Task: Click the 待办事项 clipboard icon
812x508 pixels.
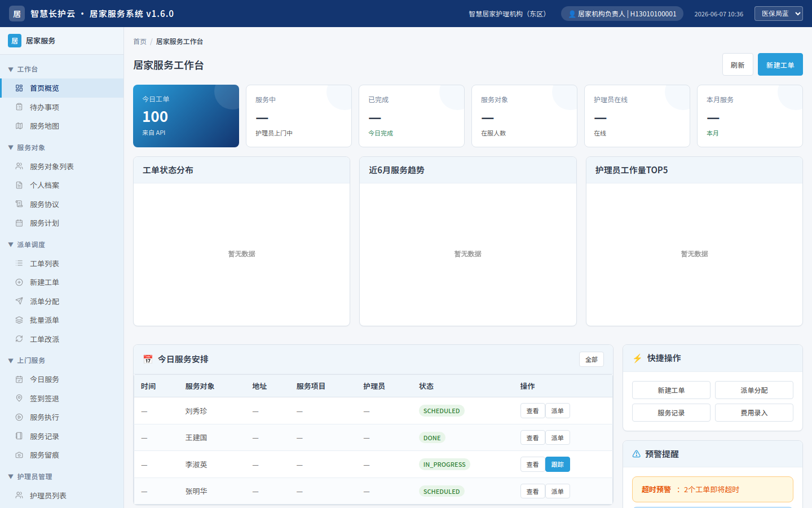Action: coord(19,107)
